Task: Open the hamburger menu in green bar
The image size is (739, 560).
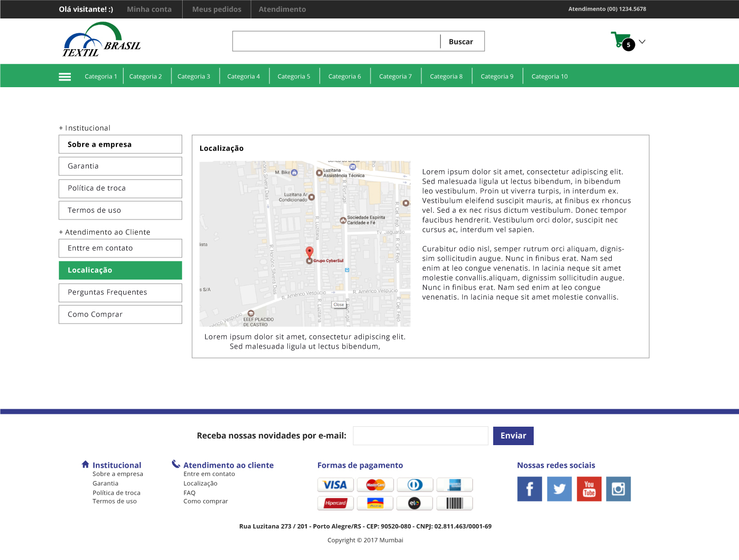Action: pyautogui.click(x=65, y=76)
